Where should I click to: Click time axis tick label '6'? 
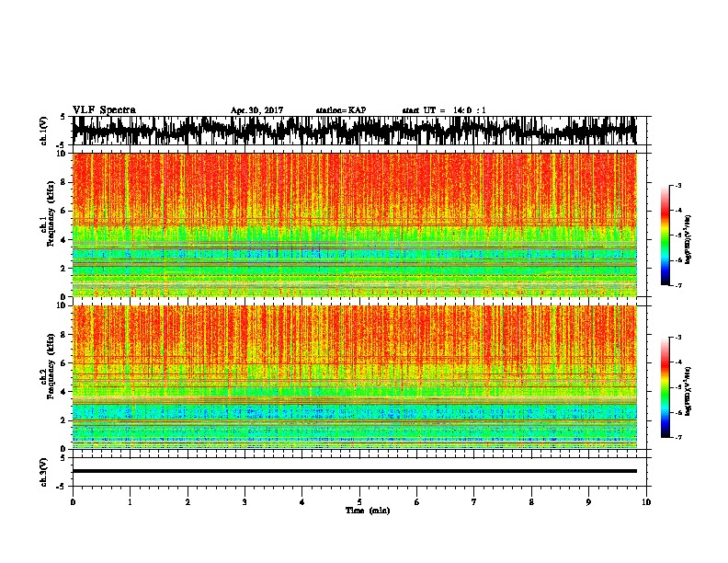coord(417,502)
